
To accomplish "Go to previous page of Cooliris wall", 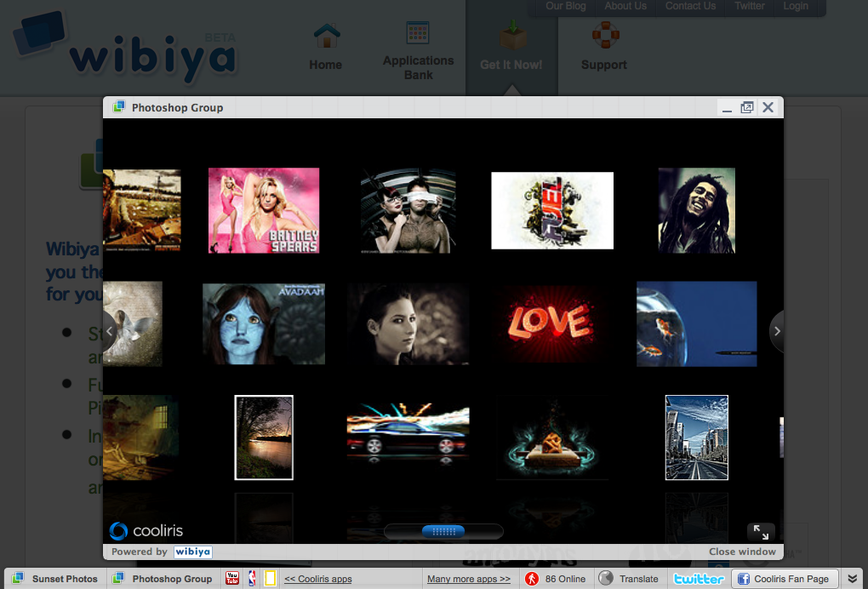I will click(110, 331).
